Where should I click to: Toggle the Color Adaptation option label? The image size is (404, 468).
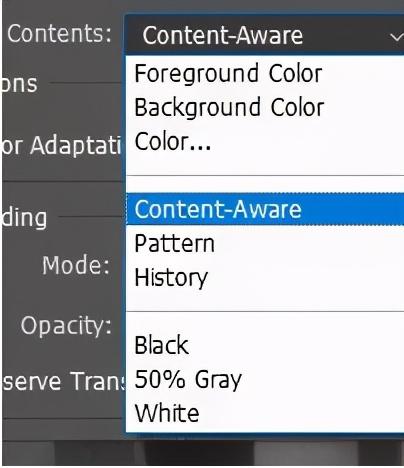pos(62,146)
